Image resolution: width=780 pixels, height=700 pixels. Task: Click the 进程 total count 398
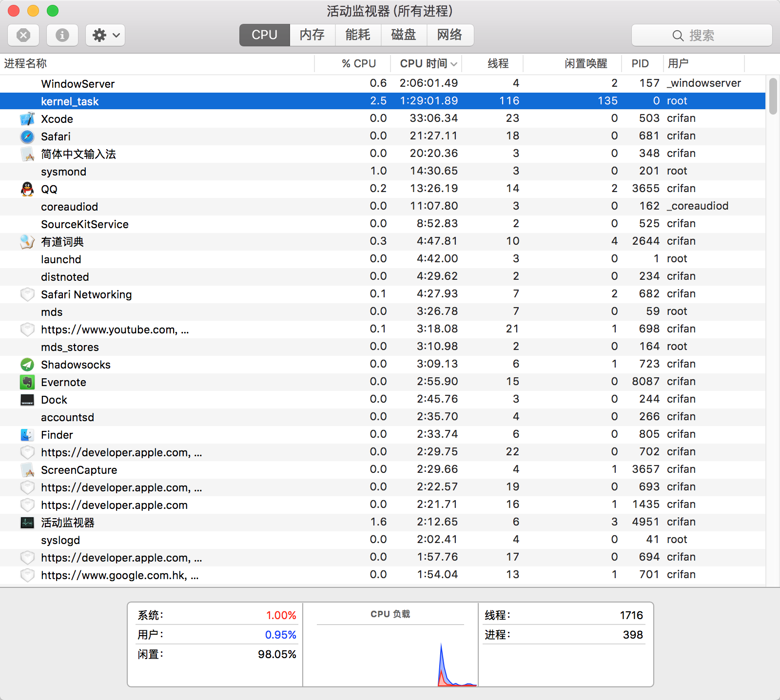coord(633,635)
